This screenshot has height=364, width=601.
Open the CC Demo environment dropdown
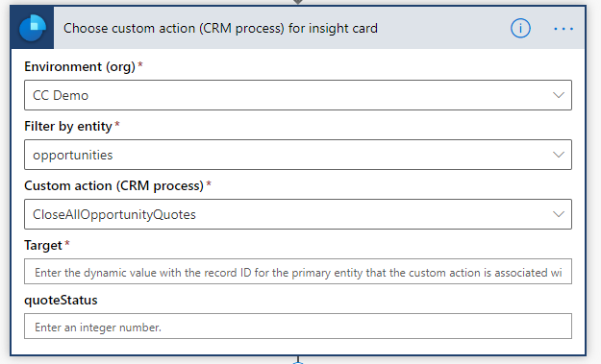click(x=298, y=95)
